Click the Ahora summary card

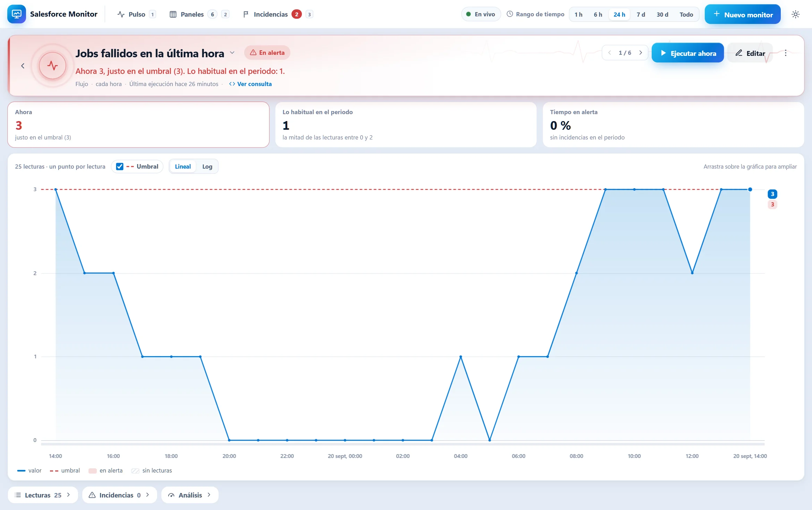click(138, 125)
